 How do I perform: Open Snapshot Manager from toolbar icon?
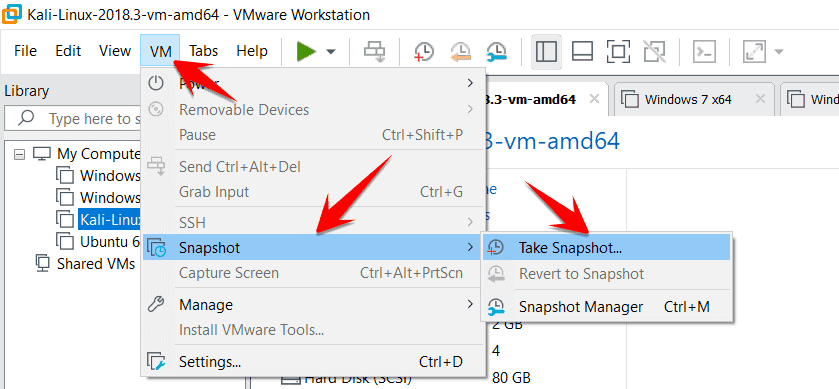497,52
